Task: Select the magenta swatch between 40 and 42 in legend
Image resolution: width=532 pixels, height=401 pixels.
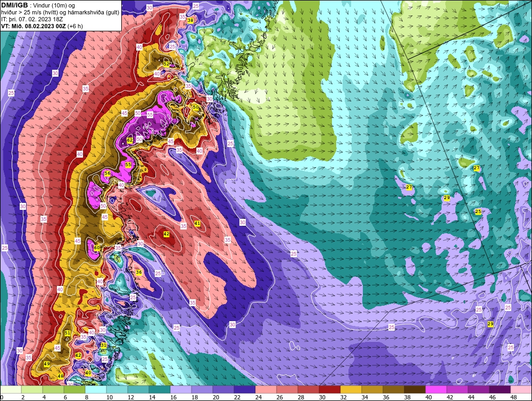Action: point(436,389)
